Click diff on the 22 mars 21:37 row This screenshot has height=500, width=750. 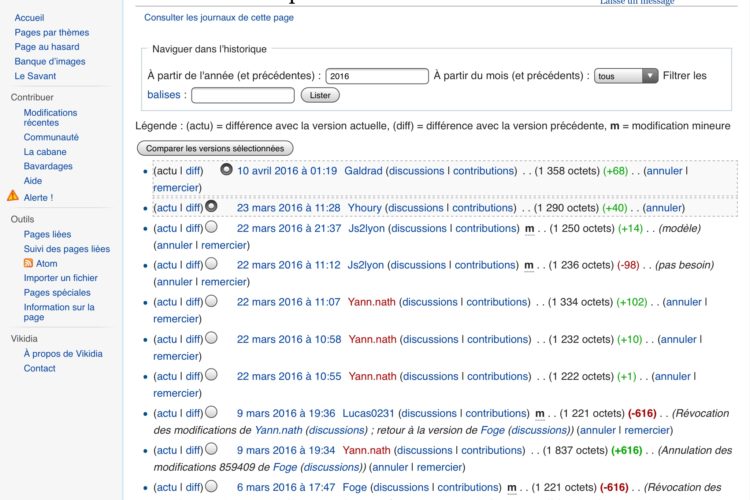point(192,228)
